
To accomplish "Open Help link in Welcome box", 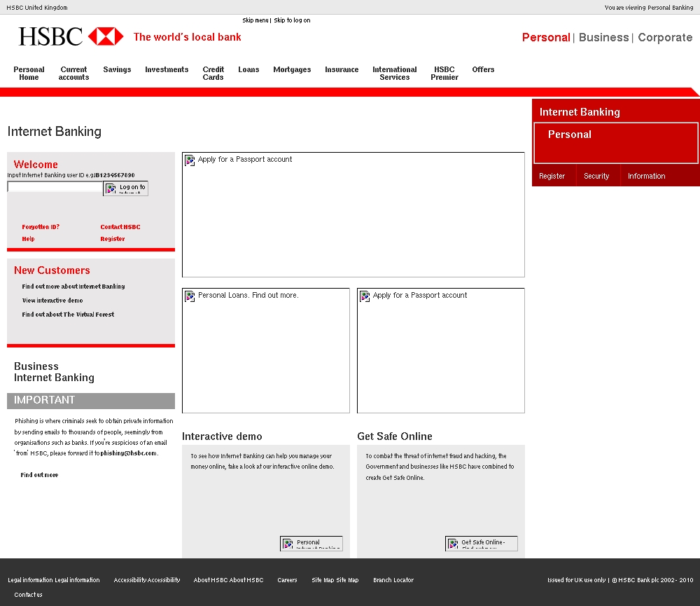I will pyautogui.click(x=28, y=239).
